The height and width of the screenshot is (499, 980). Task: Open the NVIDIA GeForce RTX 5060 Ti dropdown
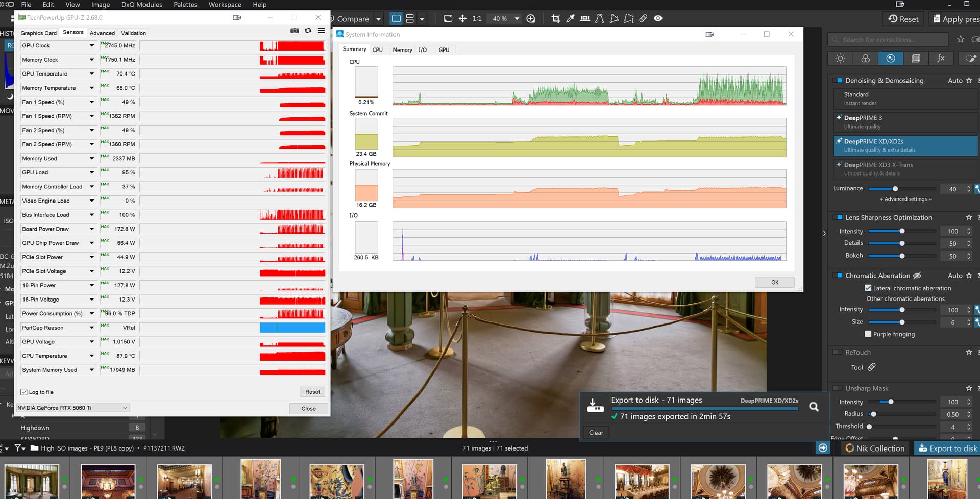pyautogui.click(x=72, y=408)
